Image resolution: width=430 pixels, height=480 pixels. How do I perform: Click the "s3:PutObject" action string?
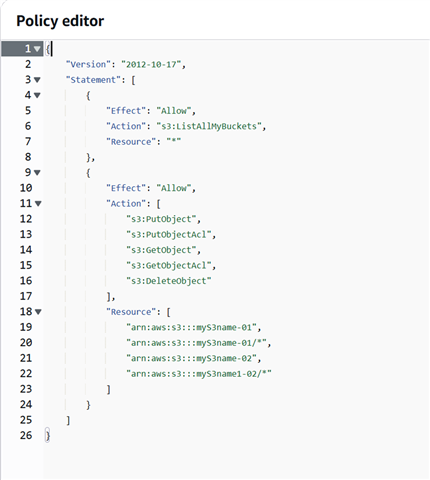(161, 219)
